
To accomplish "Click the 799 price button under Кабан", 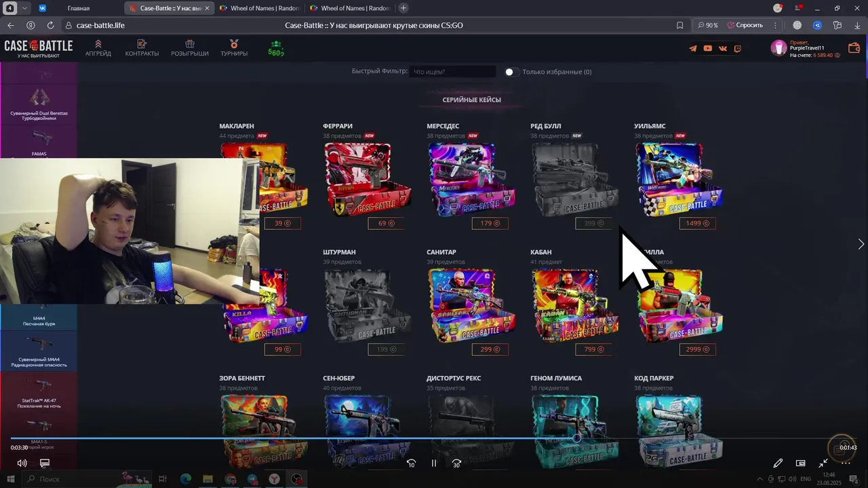I will click(593, 350).
